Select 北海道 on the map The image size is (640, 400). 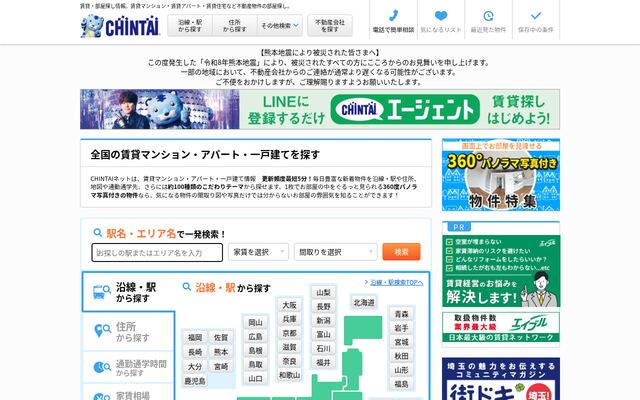point(364,303)
